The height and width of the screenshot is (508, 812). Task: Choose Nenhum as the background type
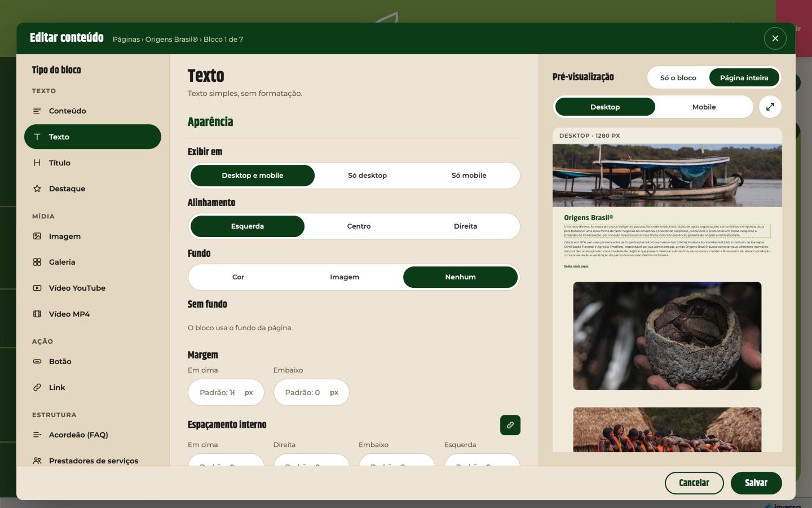460,277
